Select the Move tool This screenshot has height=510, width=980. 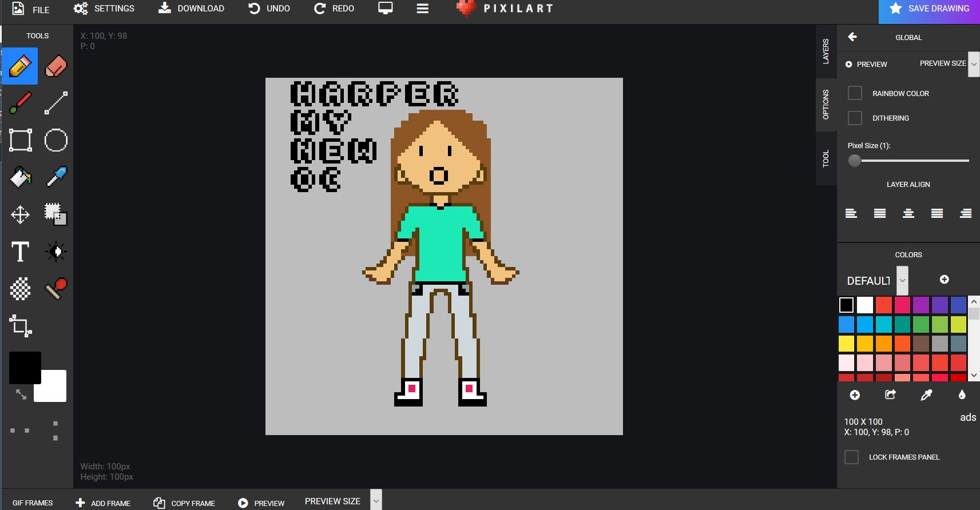20,214
